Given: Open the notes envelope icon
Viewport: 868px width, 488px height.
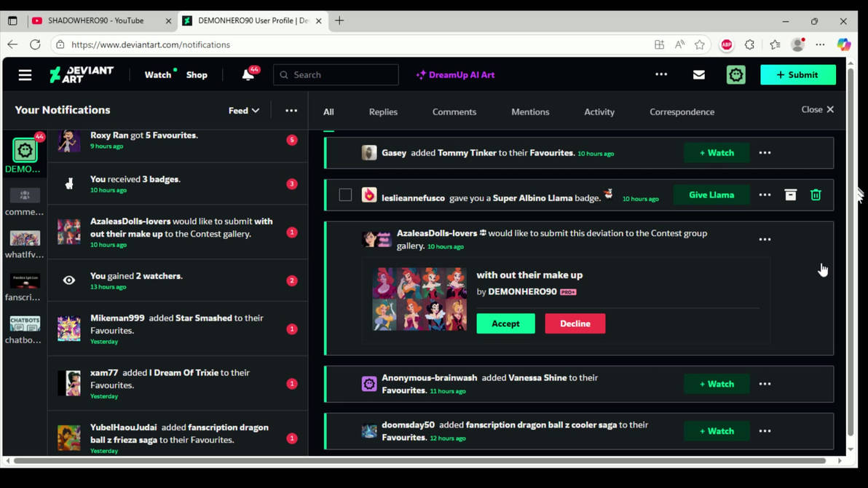Looking at the screenshot, I should [x=698, y=75].
